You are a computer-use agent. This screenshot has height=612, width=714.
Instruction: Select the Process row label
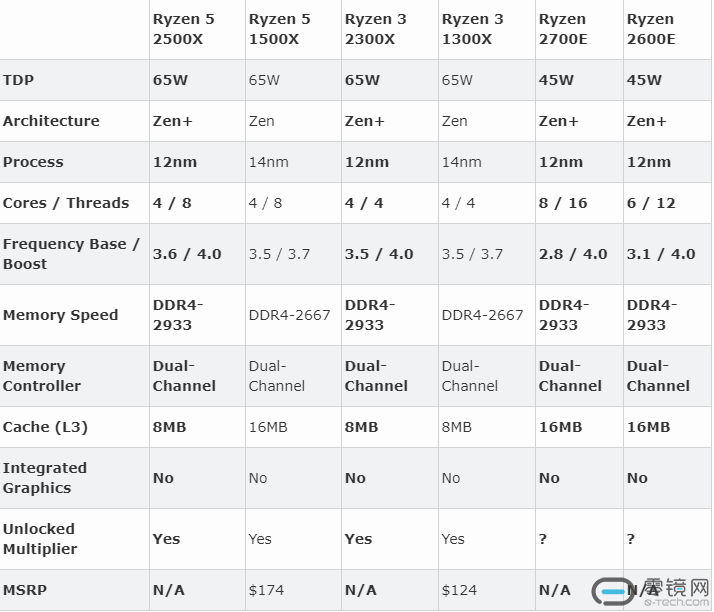point(33,162)
